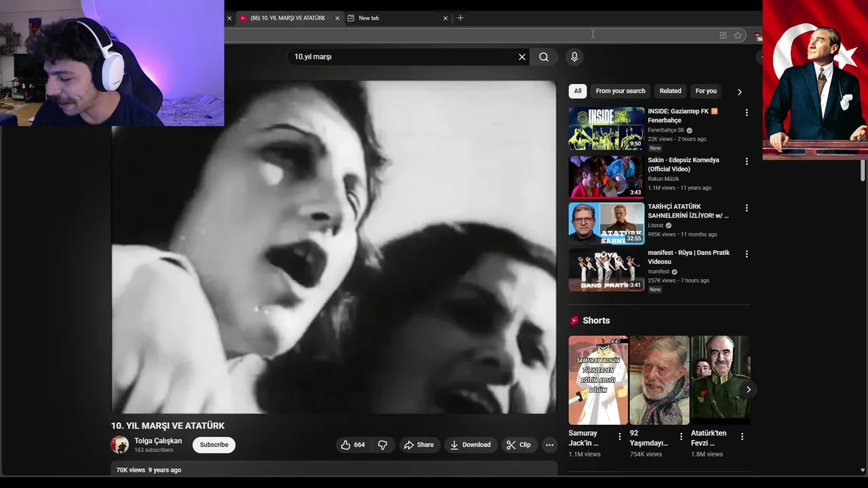Open manifest Rüya Dans Pratik thumbnail
This screenshot has width=868, height=488.
pos(606,270)
